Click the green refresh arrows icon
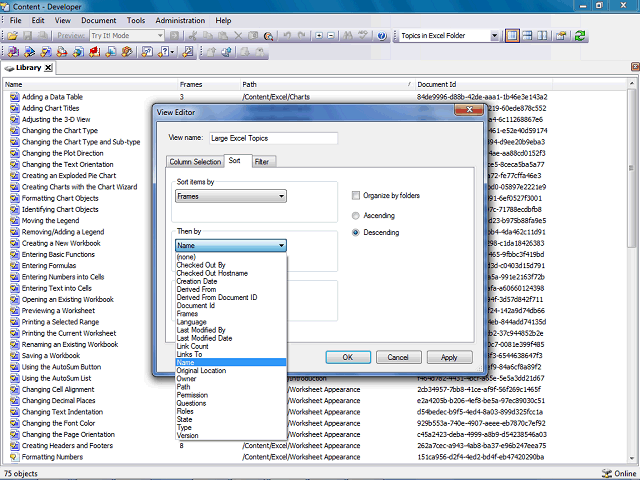The image size is (640, 480). (x=580, y=36)
